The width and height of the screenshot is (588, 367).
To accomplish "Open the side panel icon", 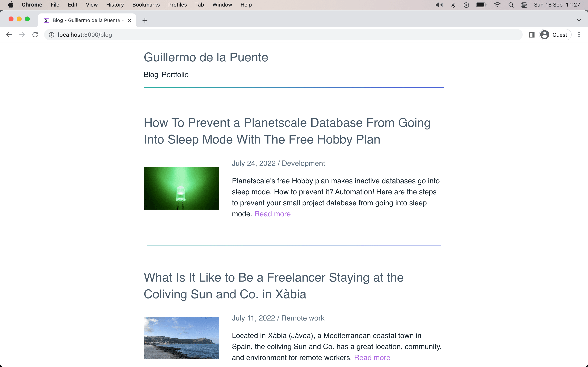I will (x=532, y=34).
